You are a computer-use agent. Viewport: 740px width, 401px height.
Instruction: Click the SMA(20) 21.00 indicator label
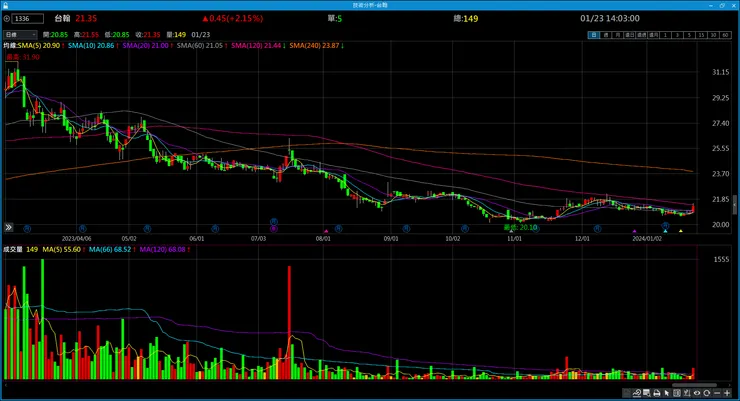click(145, 45)
